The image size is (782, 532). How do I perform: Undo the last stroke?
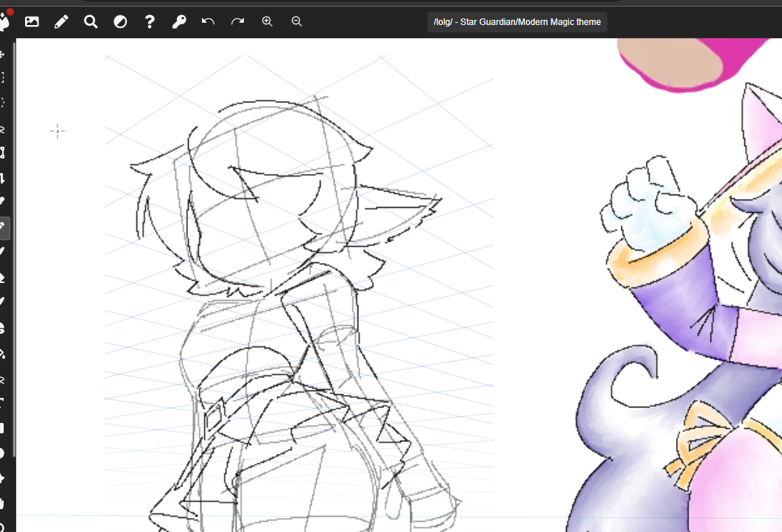click(x=208, y=21)
